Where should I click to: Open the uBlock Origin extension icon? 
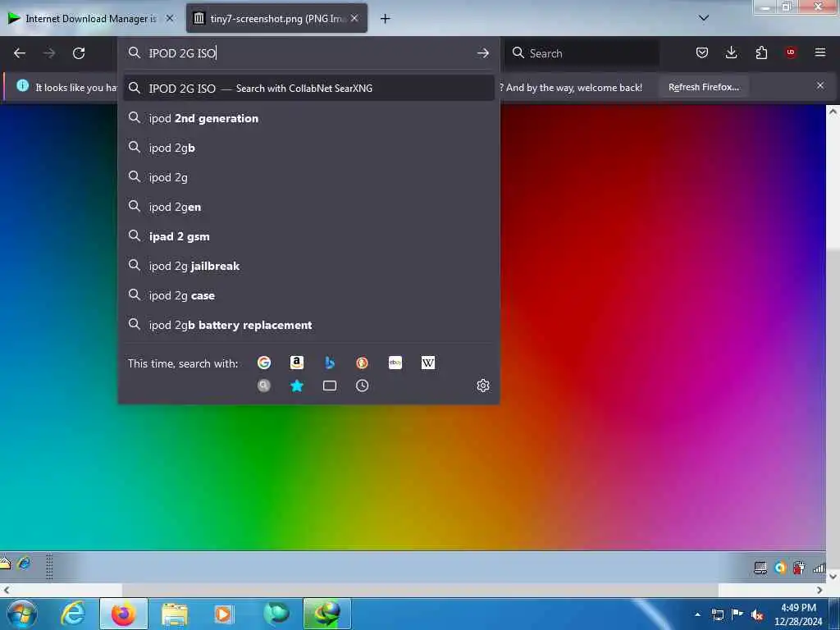(x=791, y=52)
